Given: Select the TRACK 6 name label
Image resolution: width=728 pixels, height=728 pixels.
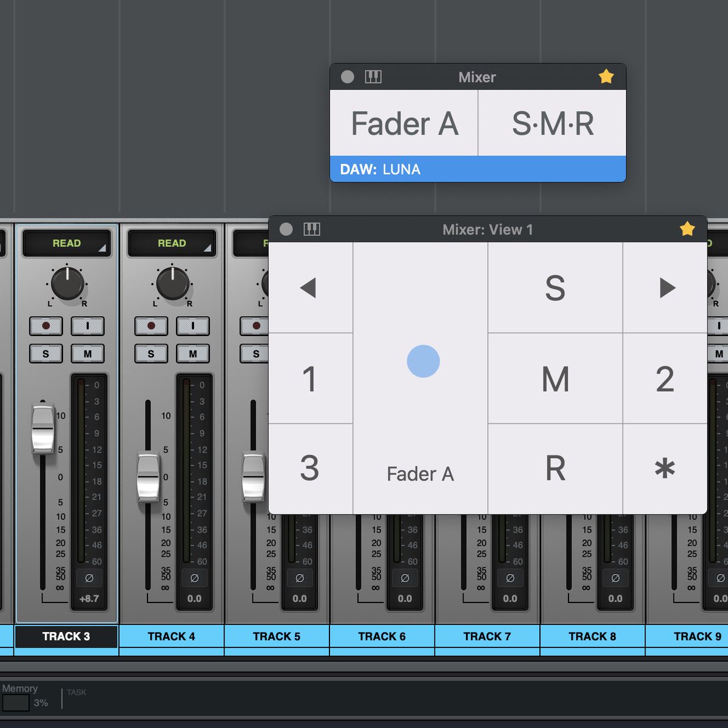Looking at the screenshot, I should pyautogui.click(x=382, y=636).
